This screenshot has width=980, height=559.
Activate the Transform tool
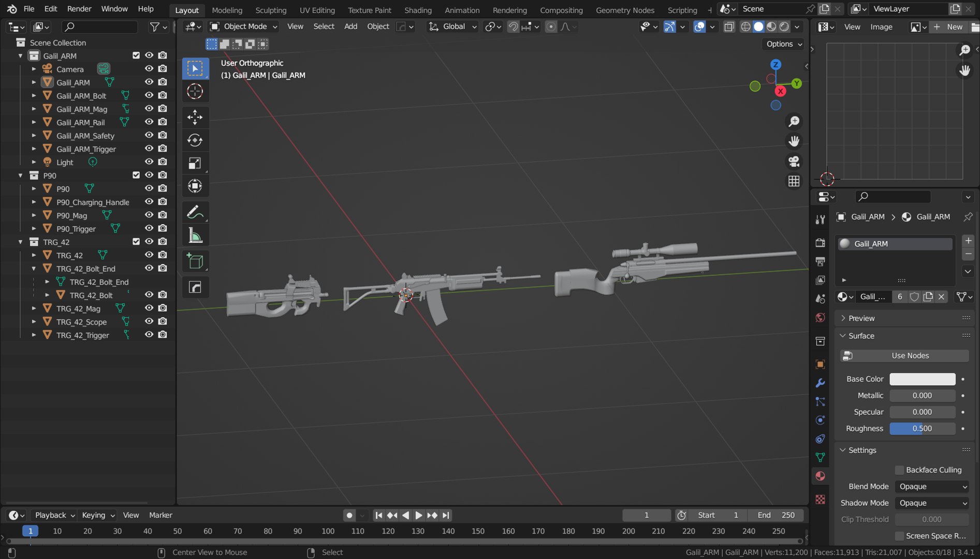(195, 186)
